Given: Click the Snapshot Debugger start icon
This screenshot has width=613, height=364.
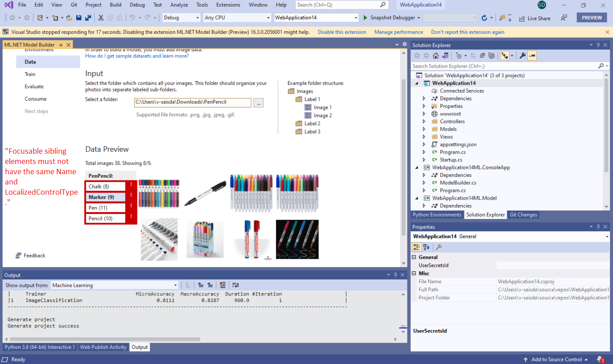Looking at the screenshot, I should [364, 18].
